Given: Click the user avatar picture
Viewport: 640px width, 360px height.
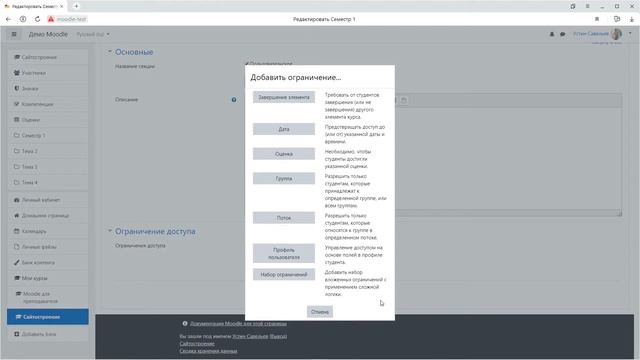Looking at the screenshot, I should tap(616, 34).
